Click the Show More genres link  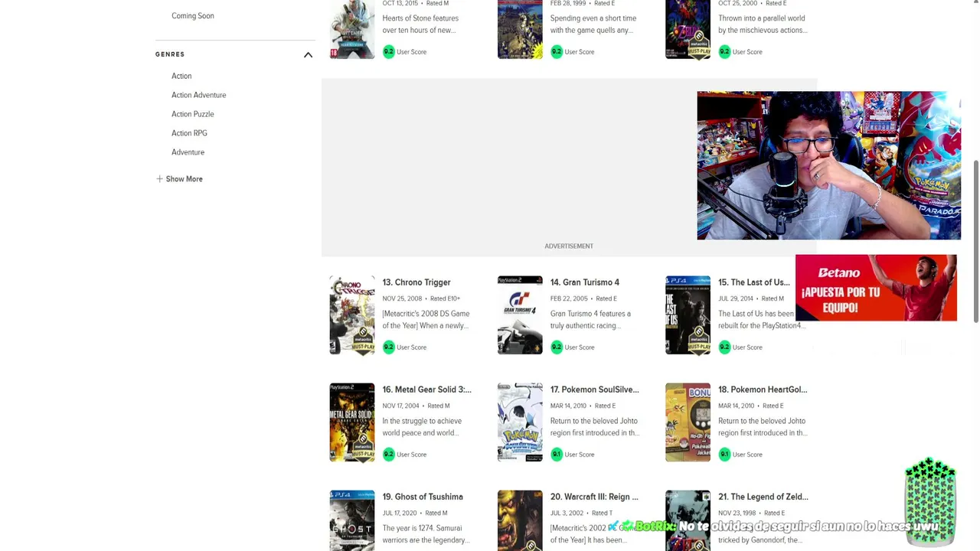(x=184, y=179)
